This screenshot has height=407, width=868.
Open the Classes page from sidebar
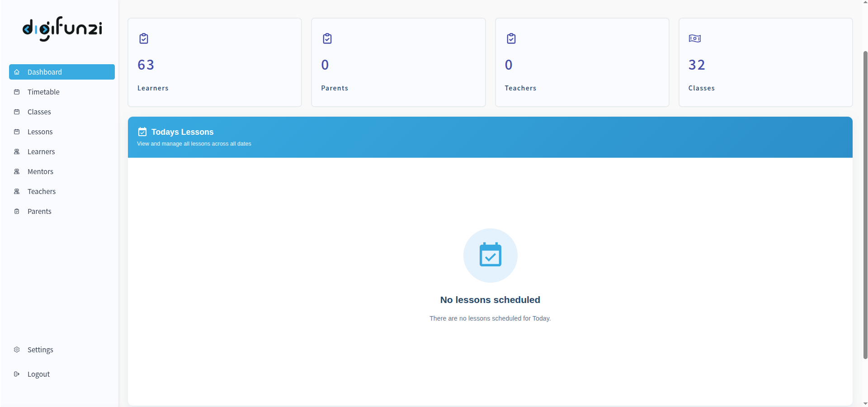pyautogui.click(x=39, y=112)
